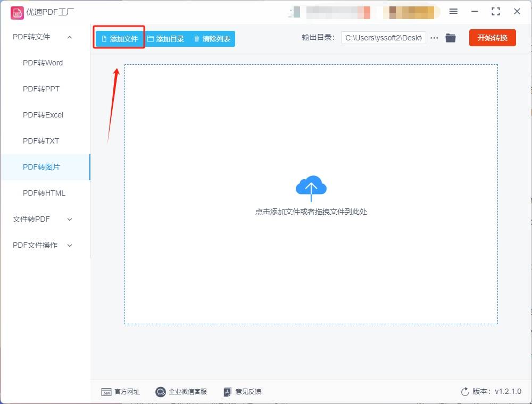Click the cloud upload icon in drop area
The width and height of the screenshot is (532, 404).
coord(311,188)
